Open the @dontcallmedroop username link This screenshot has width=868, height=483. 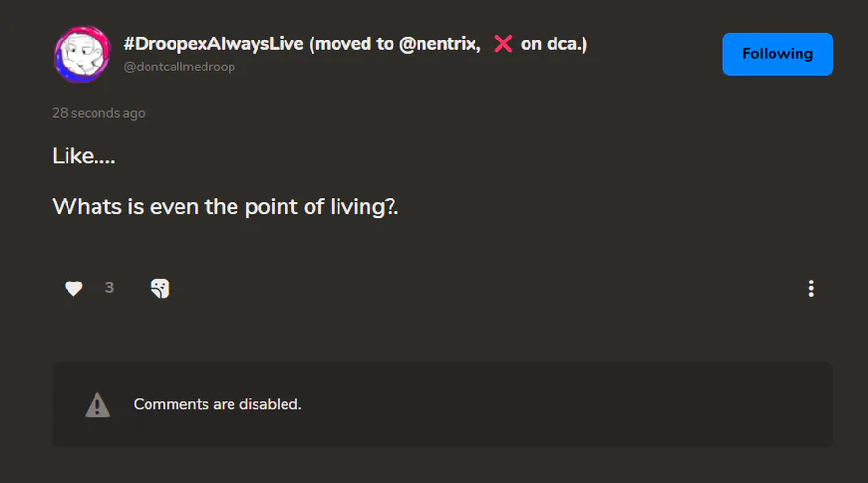[179, 67]
